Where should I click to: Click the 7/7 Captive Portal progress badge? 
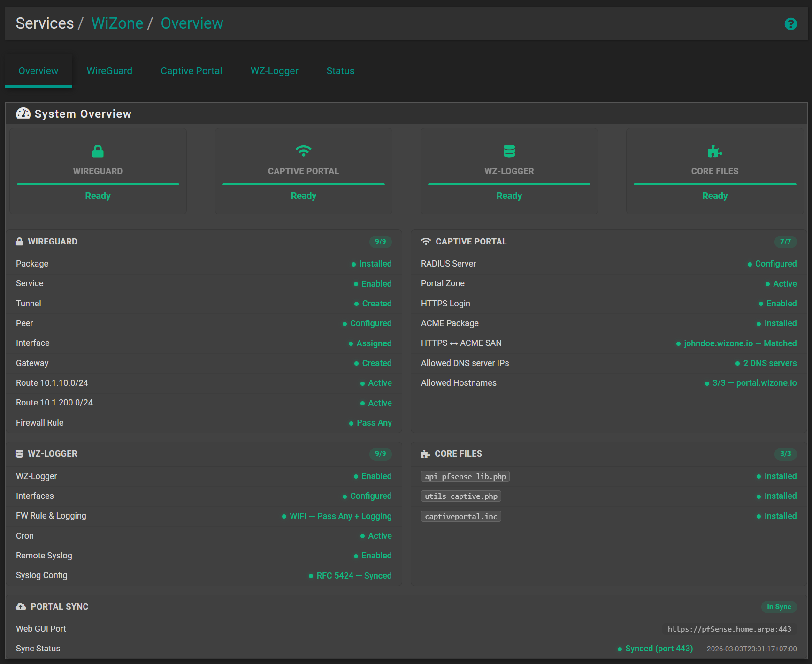786,242
